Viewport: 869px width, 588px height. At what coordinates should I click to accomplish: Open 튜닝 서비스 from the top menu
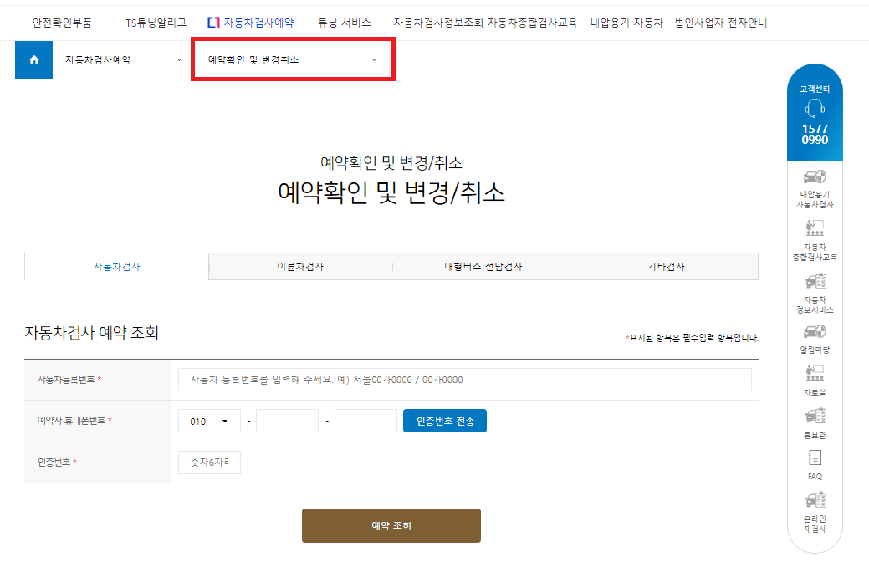tap(344, 23)
